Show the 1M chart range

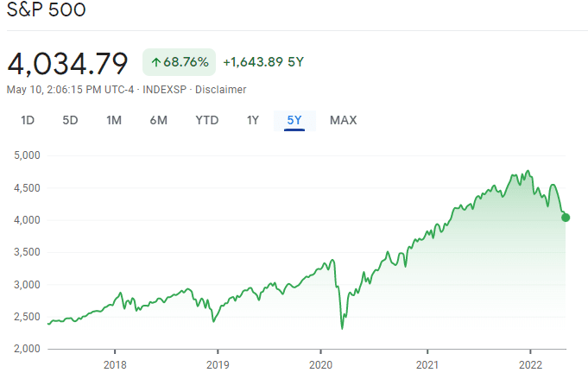point(114,120)
